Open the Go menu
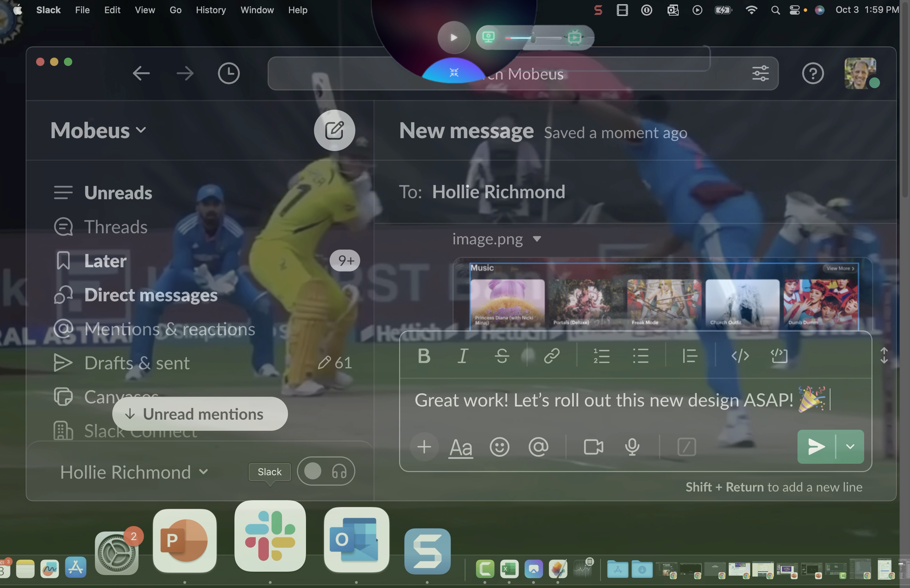This screenshot has width=910, height=588. click(175, 10)
